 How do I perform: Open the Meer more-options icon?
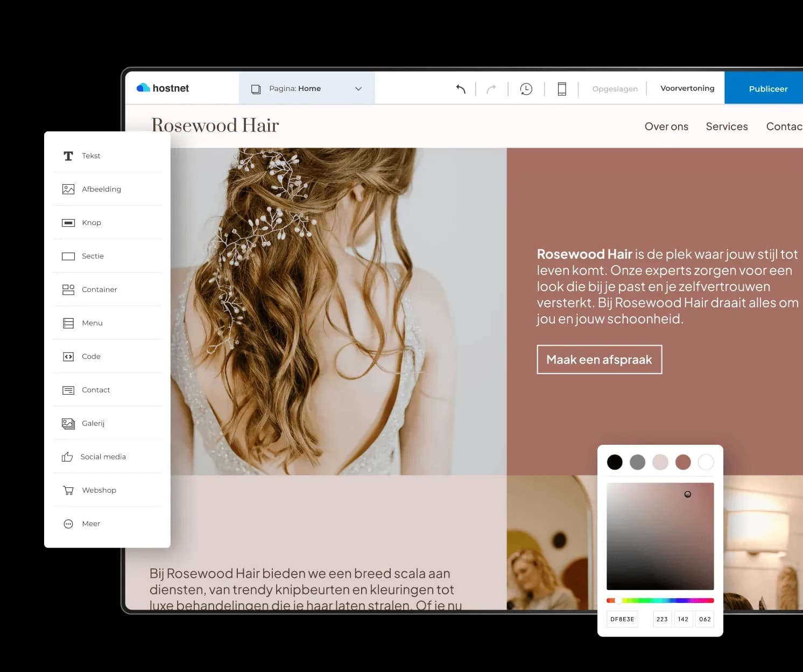[68, 524]
